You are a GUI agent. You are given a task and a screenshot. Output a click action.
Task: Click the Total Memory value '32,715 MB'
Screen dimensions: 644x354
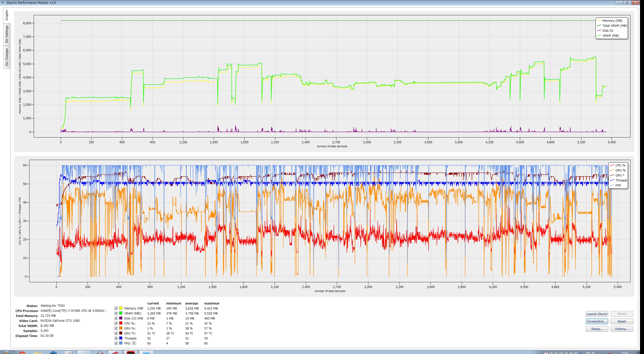(48, 315)
